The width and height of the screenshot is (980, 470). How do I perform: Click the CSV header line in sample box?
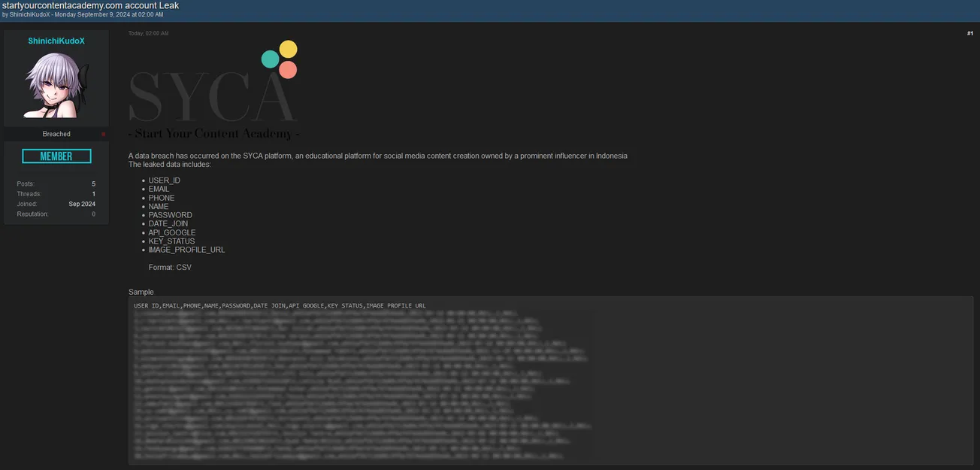coord(280,306)
